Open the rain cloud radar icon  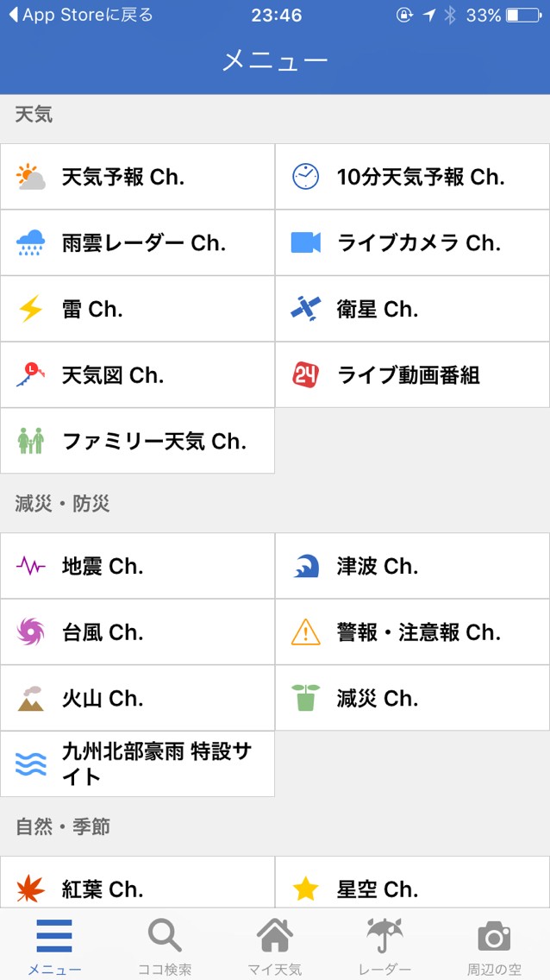pos(30,243)
